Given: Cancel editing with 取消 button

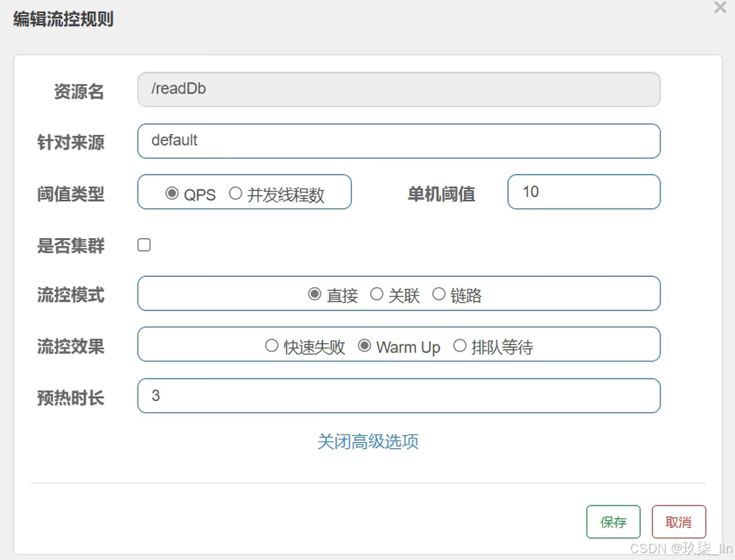Looking at the screenshot, I should (x=679, y=522).
